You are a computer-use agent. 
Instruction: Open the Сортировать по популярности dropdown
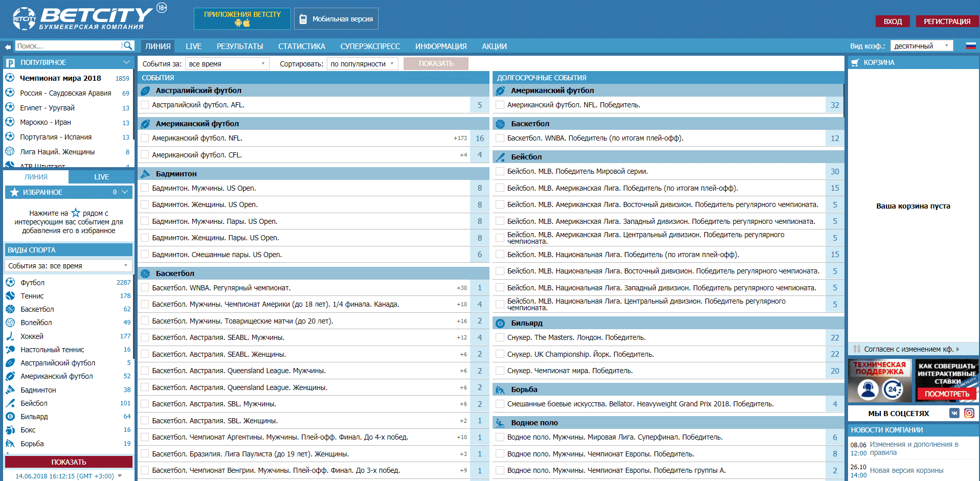click(x=362, y=64)
